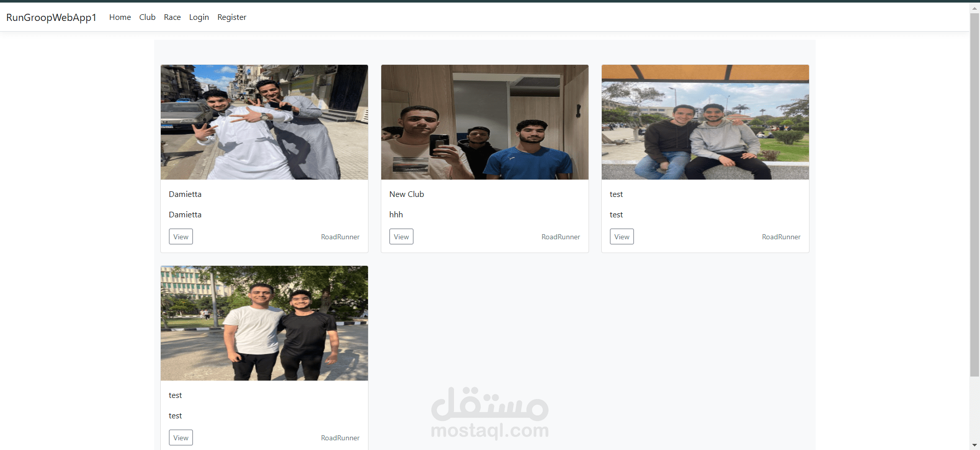Click RoadRunner label on the top-row test card

tap(781, 237)
